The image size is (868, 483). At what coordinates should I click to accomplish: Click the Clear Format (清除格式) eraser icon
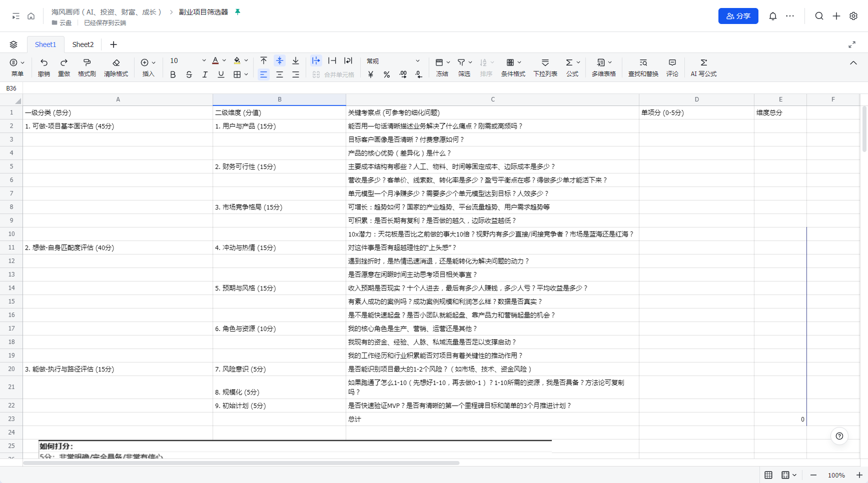click(x=116, y=62)
